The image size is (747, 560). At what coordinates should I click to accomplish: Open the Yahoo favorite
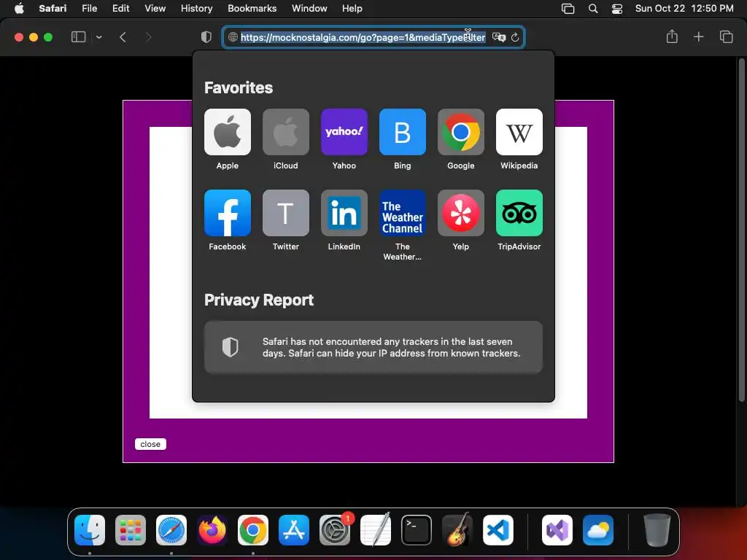[344, 132]
